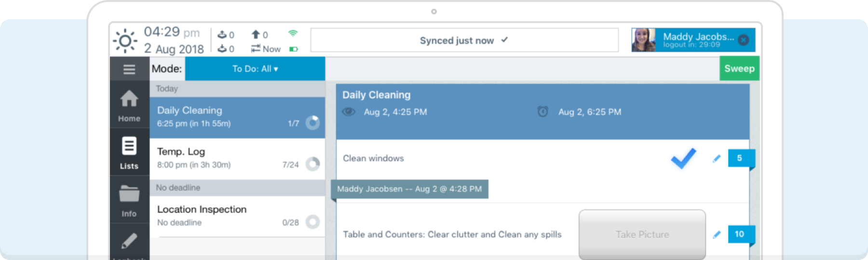Open the pencil Logbook sidebar icon

(x=129, y=242)
